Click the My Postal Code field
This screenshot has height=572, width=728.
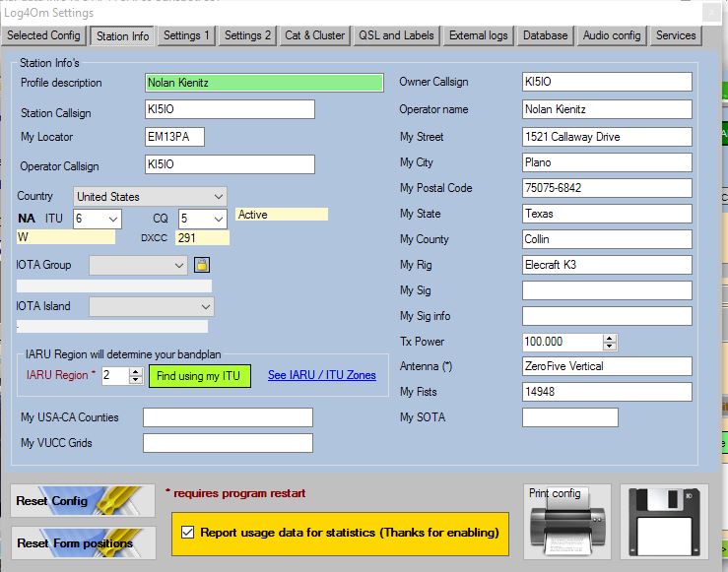pyautogui.click(x=607, y=188)
